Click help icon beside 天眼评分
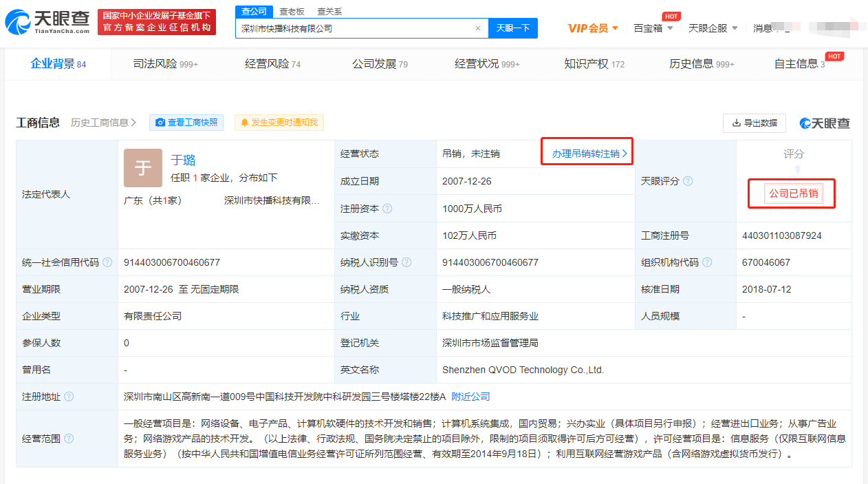868x484 pixels. pyautogui.click(x=687, y=181)
